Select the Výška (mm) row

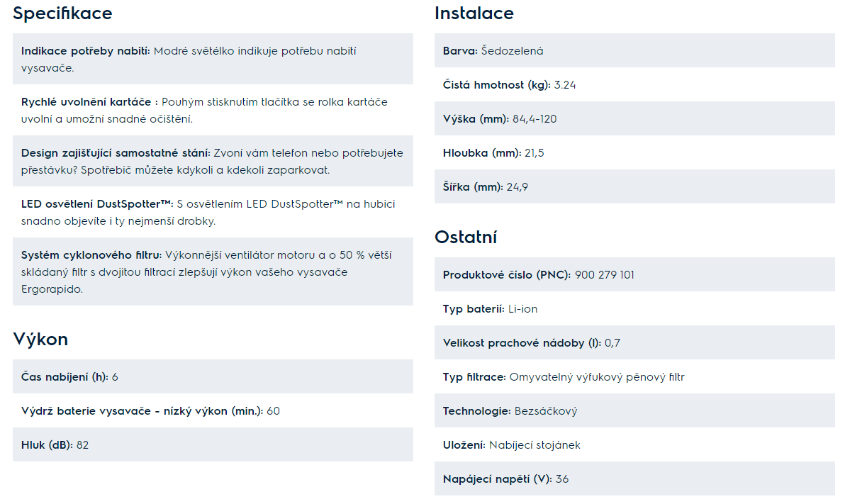[635, 118]
